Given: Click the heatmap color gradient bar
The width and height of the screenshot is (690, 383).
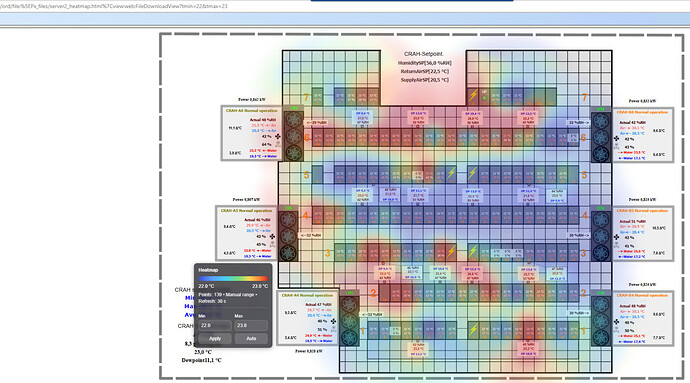Looking at the screenshot, I should tap(233, 279).
